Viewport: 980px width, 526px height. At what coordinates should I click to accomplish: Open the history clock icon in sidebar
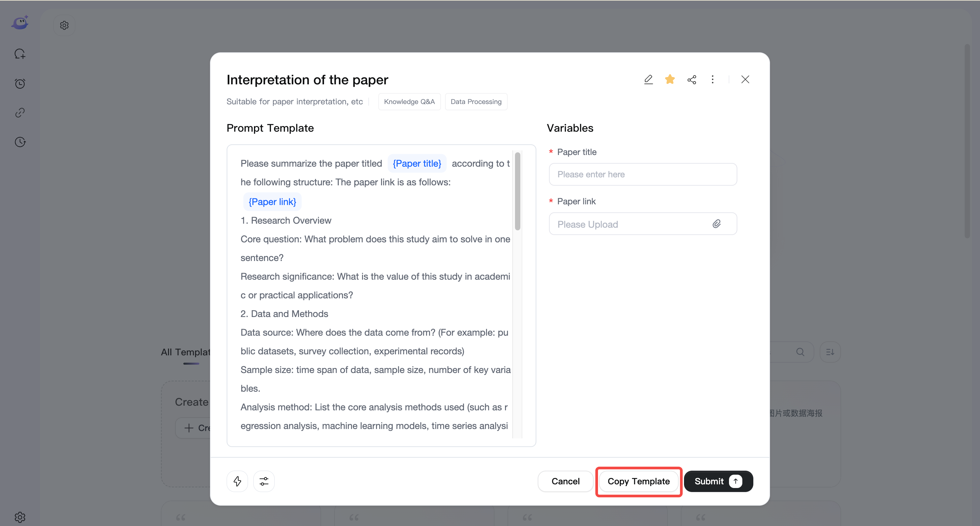(20, 142)
